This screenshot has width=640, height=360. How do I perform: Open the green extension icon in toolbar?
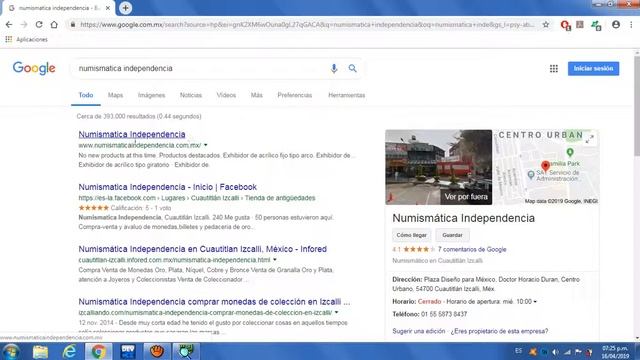click(596, 25)
